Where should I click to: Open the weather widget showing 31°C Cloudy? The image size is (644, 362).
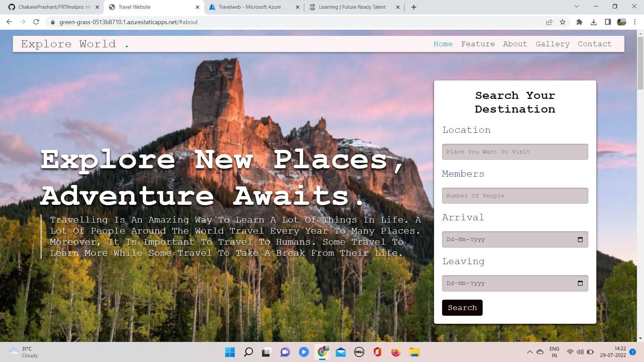(23, 352)
